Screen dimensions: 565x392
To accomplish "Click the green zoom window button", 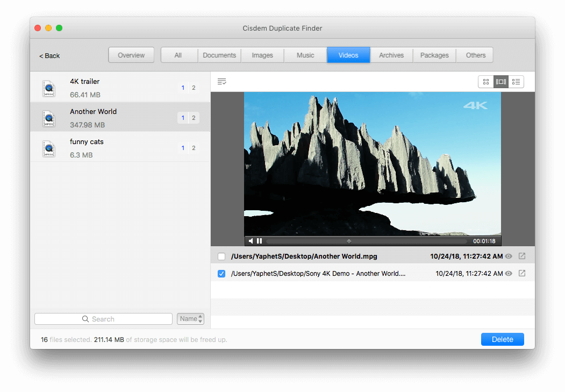I will click(x=59, y=28).
